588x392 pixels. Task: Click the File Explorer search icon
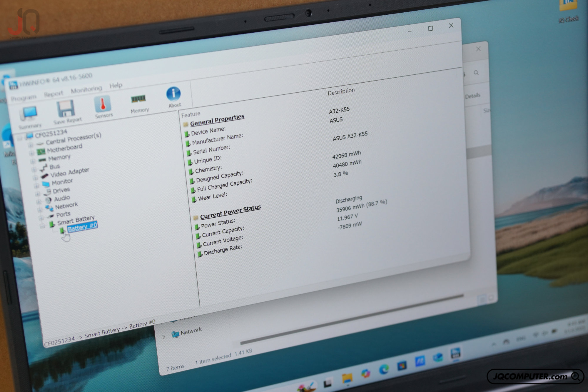[476, 72]
